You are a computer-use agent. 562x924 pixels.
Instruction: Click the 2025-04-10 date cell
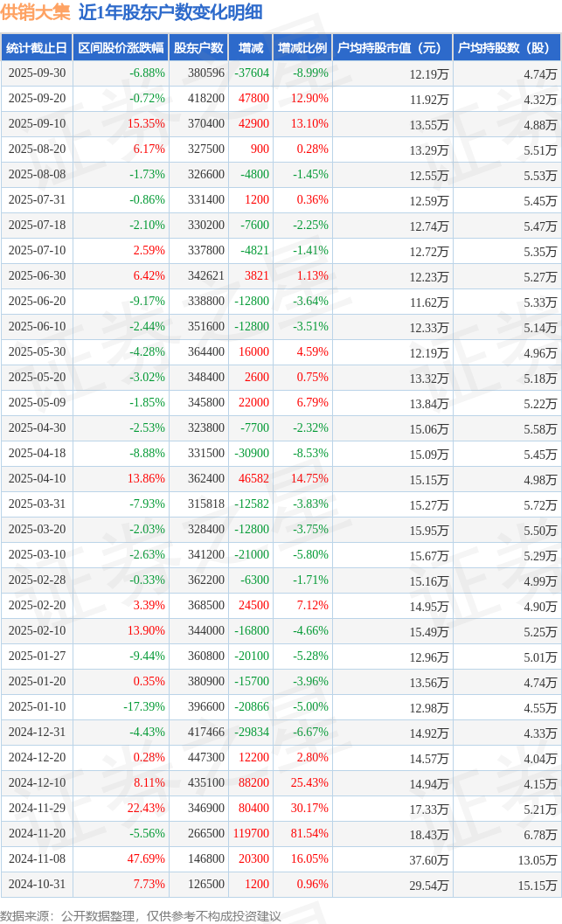click(x=36, y=479)
